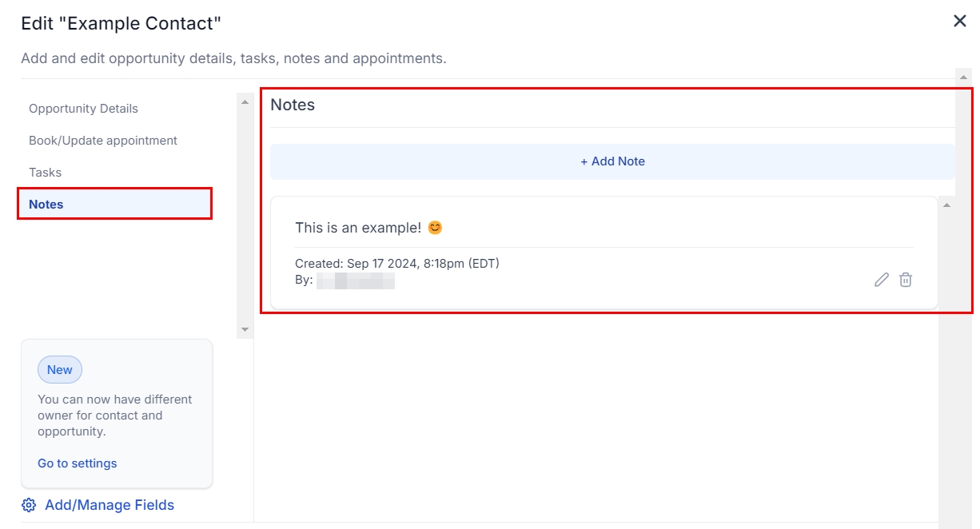Go to the Tasks section
This screenshot has width=980, height=529.
tap(45, 173)
